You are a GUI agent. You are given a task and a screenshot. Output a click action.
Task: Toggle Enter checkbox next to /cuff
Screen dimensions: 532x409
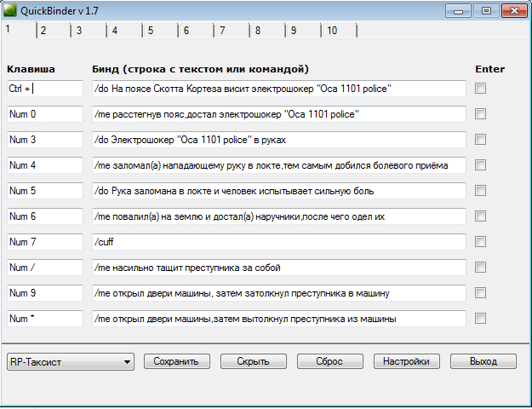pos(480,242)
